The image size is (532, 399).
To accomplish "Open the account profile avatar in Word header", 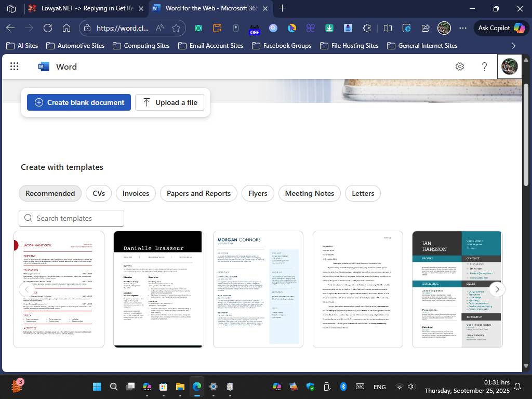I will point(509,66).
